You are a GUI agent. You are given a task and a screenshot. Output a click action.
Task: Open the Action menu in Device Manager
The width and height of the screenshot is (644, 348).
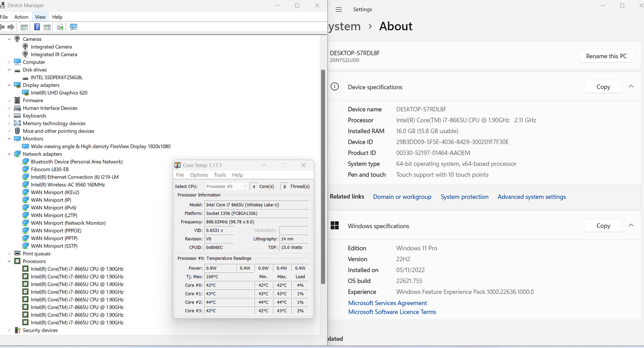click(21, 17)
